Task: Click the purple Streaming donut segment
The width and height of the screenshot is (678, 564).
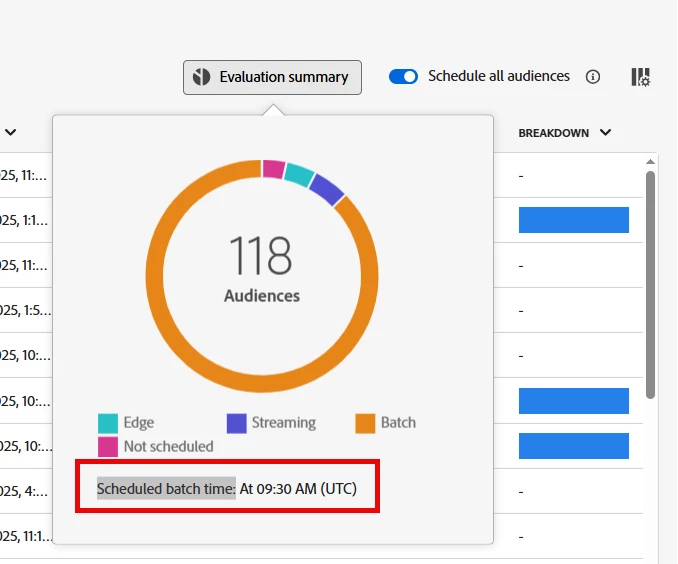Action: (327, 189)
